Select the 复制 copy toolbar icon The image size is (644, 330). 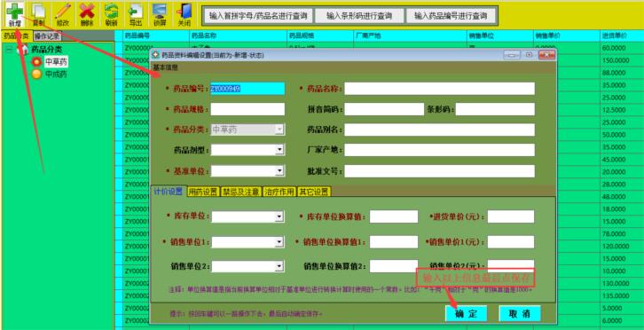coord(39,15)
